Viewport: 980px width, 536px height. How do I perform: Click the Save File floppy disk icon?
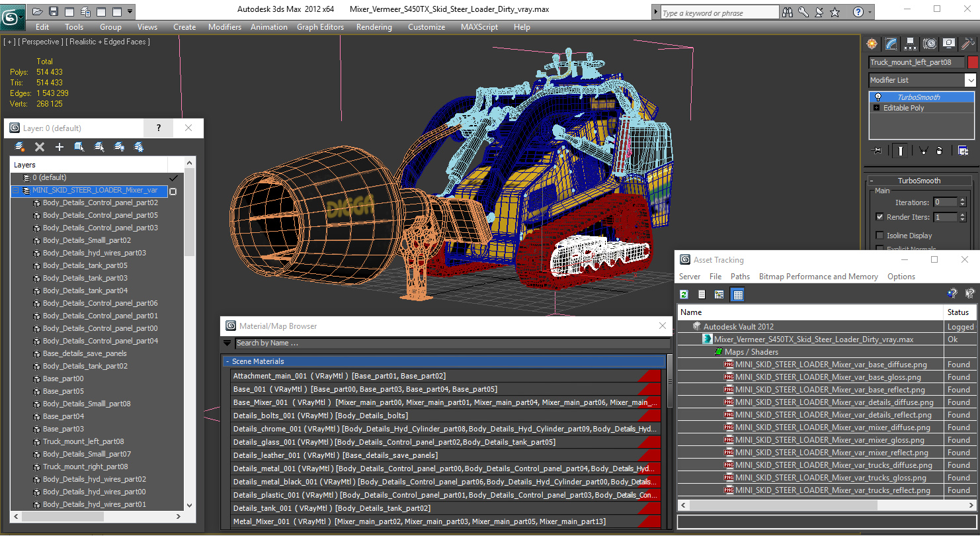tap(54, 11)
